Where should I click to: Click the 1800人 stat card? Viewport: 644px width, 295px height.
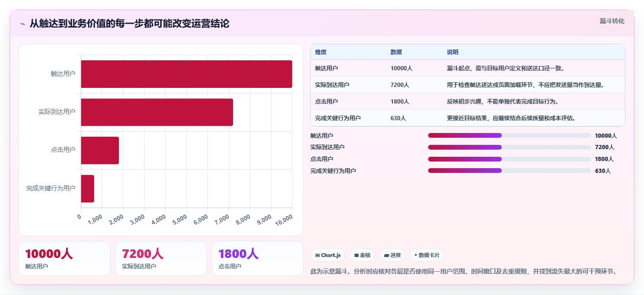pos(257,258)
